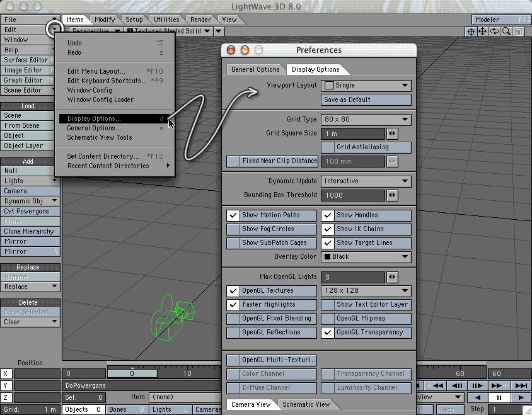Click the Clone Hierarchy button
The width and height of the screenshot is (532, 415).
pyautogui.click(x=30, y=232)
